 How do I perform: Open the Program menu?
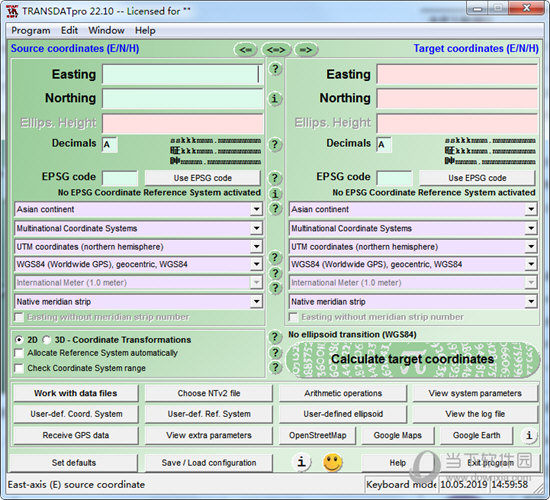tap(31, 31)
